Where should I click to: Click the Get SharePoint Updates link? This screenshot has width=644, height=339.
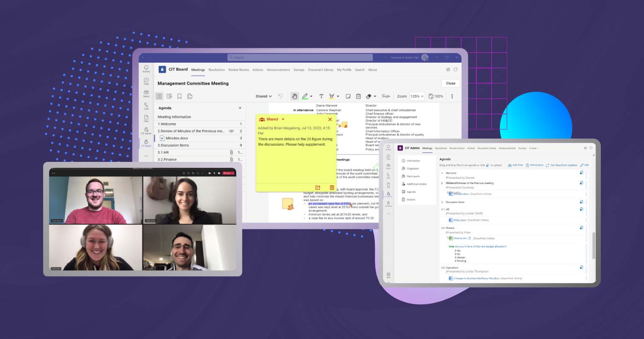click(x=564, y=165)
